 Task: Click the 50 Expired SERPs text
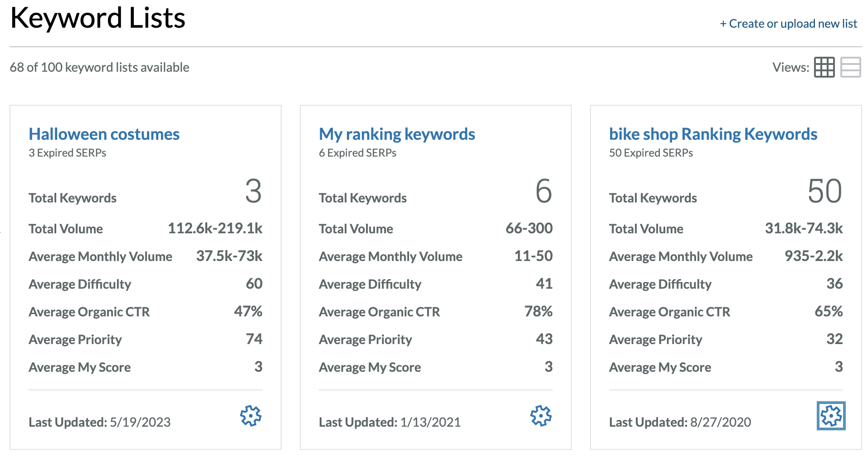tap(651, 153)
